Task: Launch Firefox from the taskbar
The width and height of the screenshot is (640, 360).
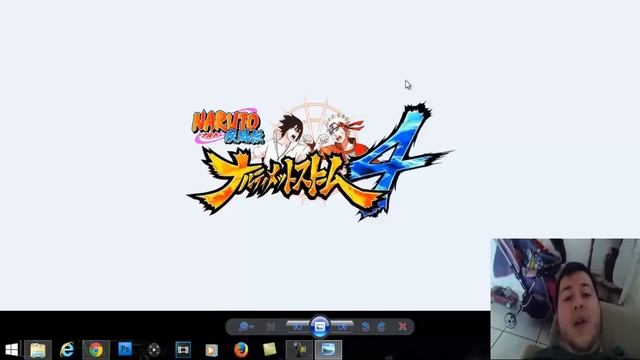Action: (241, 350)
